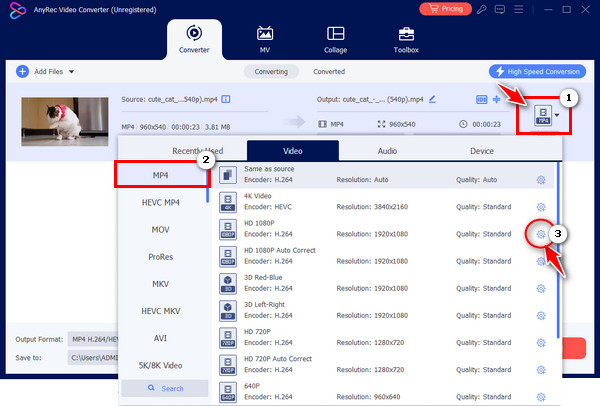This screenshot has height=406, width=600.
Task: Open settings gear for 3D Red-Blue
Action: (x=541, y=289)
